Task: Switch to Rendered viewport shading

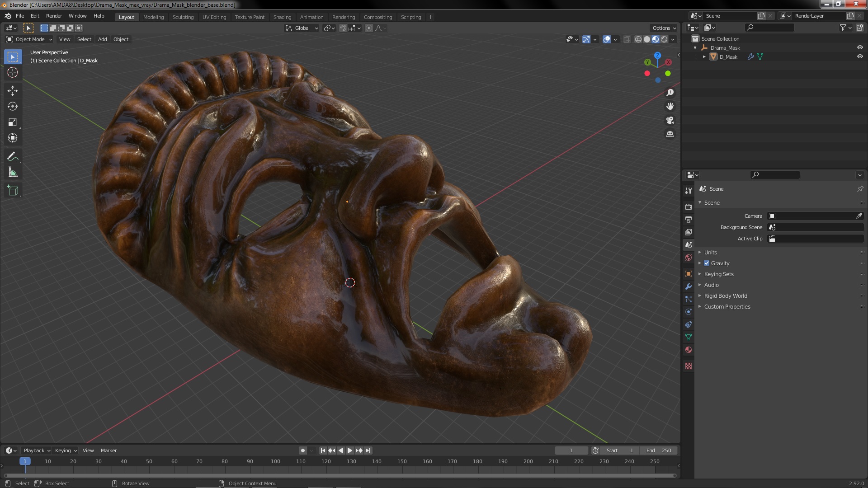Action: click(x=664, y=39)
